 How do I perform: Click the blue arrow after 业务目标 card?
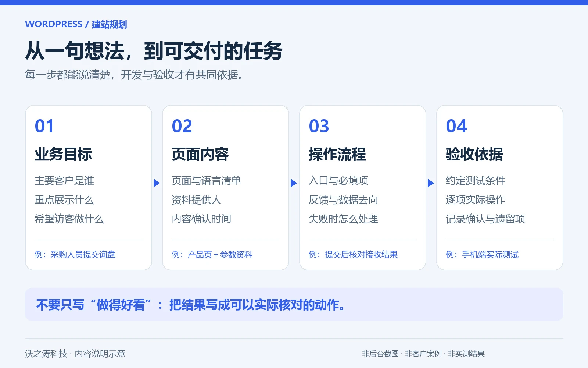click(157, 183)
